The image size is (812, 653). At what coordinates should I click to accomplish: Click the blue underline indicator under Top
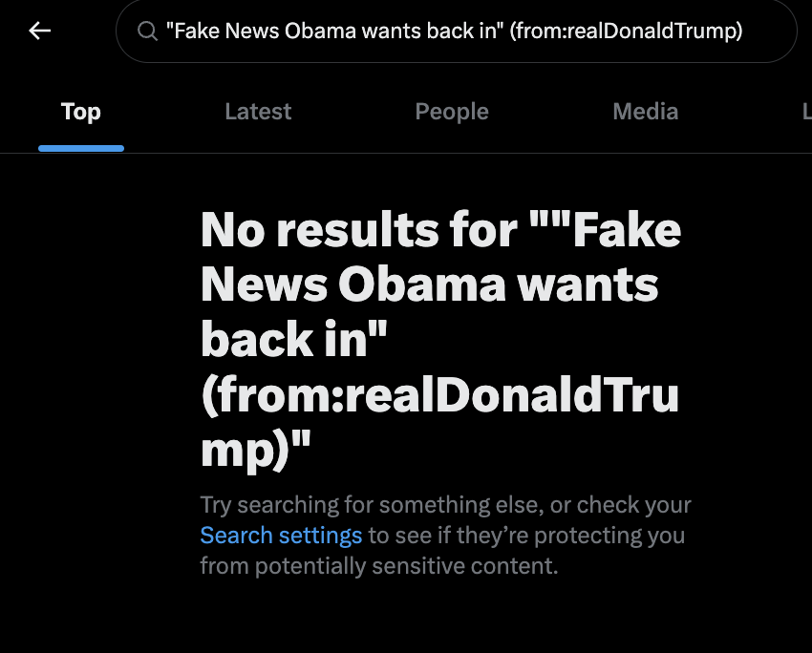click(80, 147)
